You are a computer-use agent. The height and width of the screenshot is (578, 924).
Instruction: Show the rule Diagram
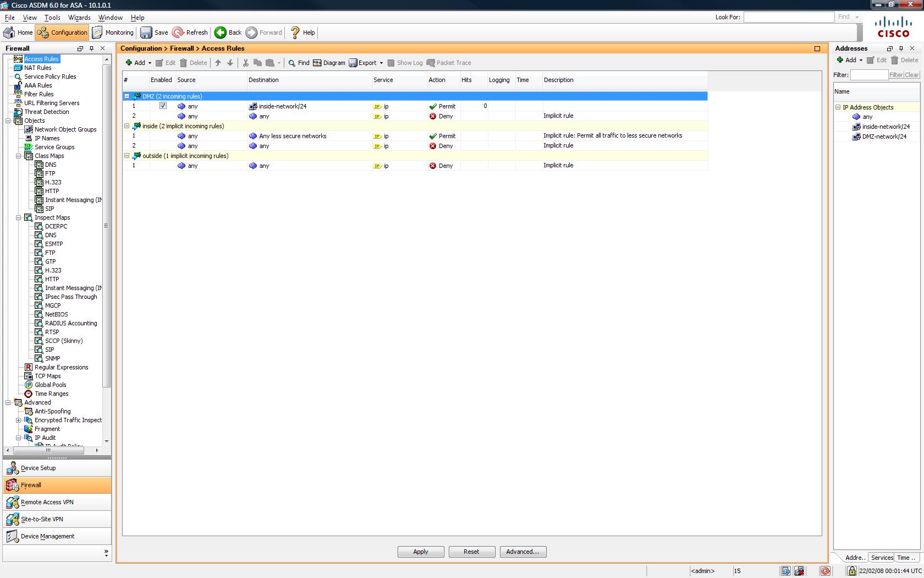pos(329,63)
